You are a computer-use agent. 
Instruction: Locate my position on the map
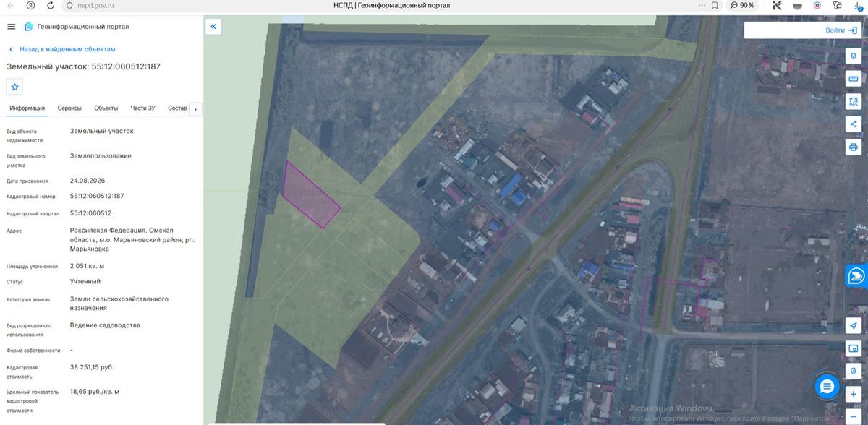point(854,326)
